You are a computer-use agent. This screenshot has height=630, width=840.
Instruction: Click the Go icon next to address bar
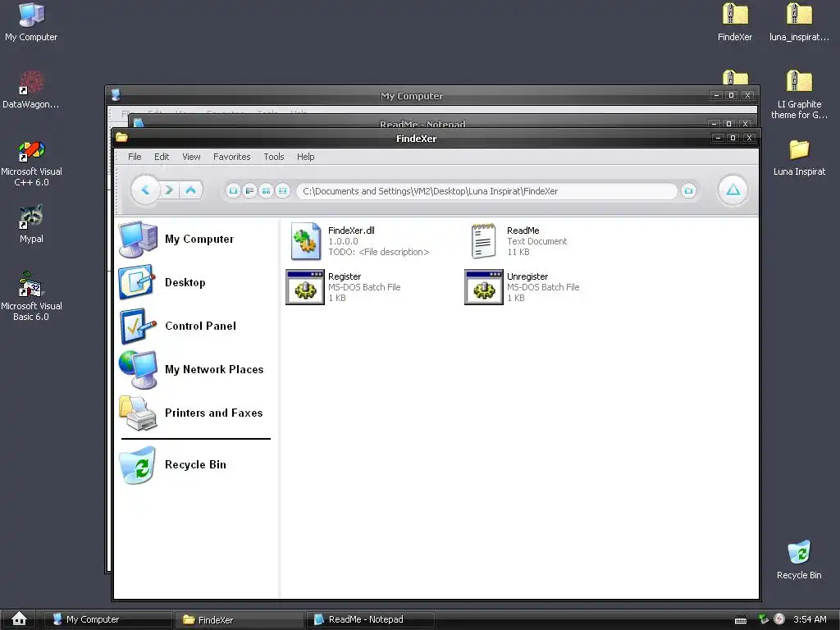tap(688, 190)
